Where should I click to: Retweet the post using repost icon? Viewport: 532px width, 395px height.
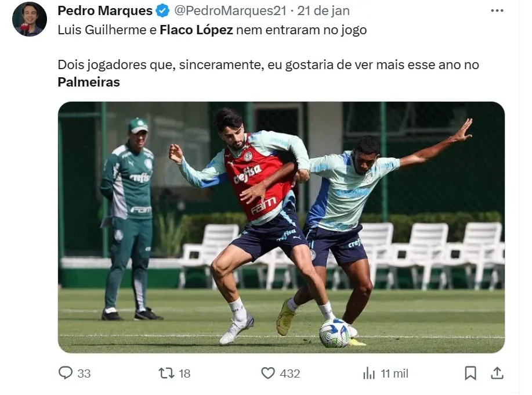(167, 373)
